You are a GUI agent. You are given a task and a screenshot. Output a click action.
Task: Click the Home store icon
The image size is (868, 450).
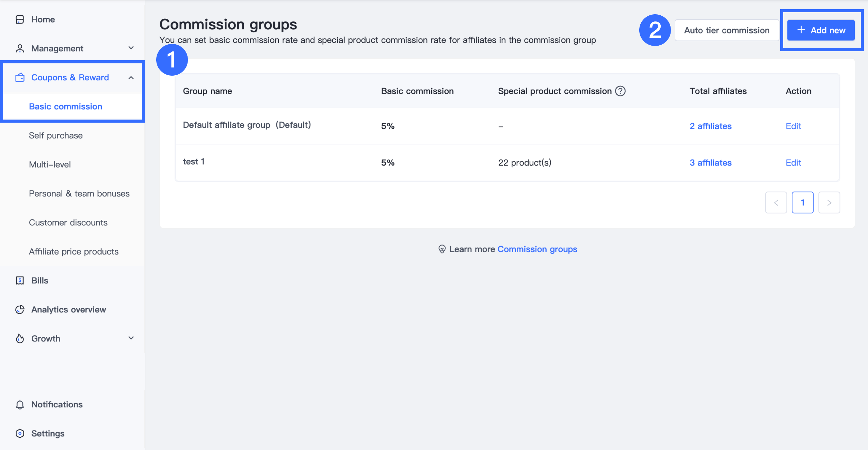(20, 19)
